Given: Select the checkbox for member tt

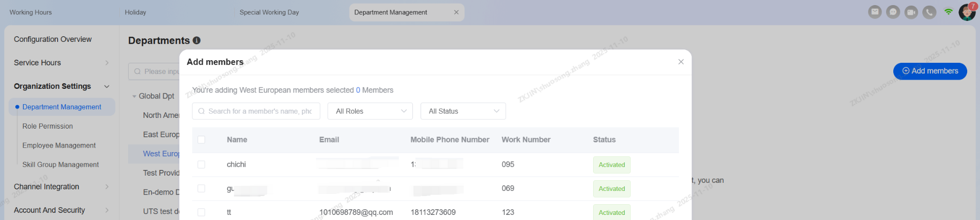Looking at the screenshot, I should click(x=201, y=212).
